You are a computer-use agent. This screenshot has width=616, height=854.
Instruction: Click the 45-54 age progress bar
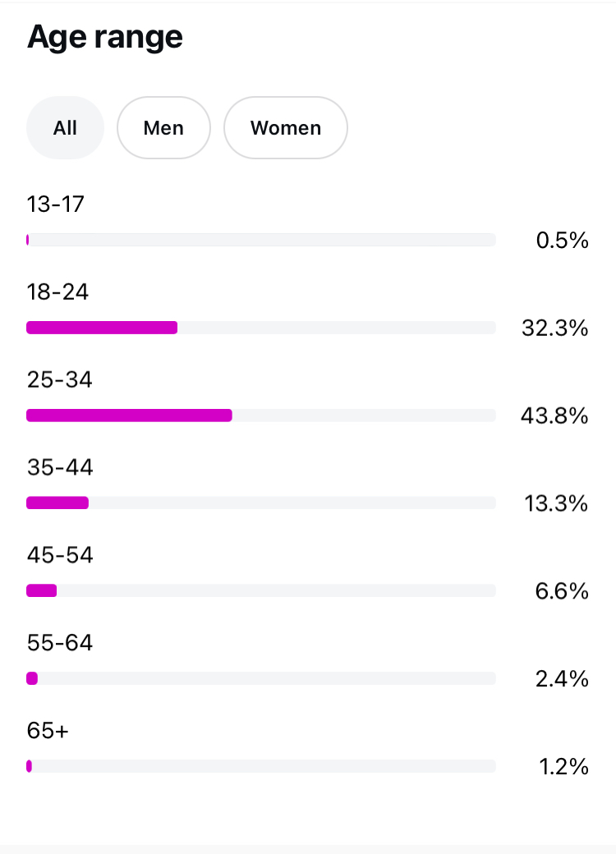pyautogui.click(x=261, y=590)
